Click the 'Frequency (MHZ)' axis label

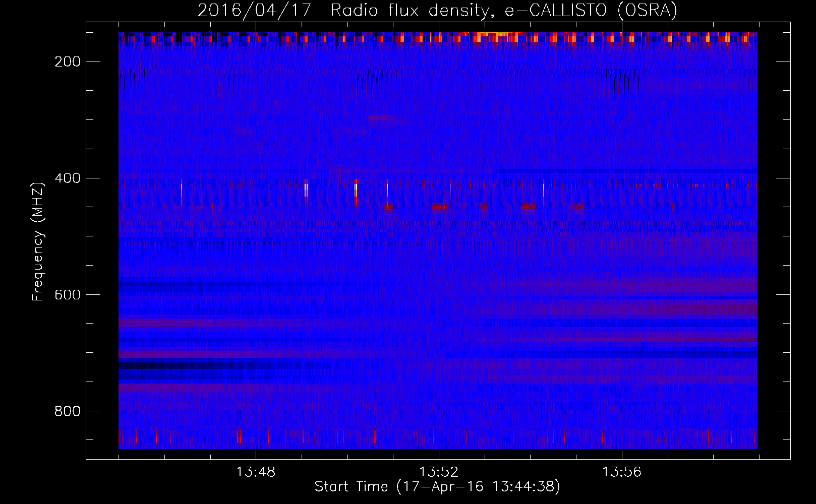point(38,241)
